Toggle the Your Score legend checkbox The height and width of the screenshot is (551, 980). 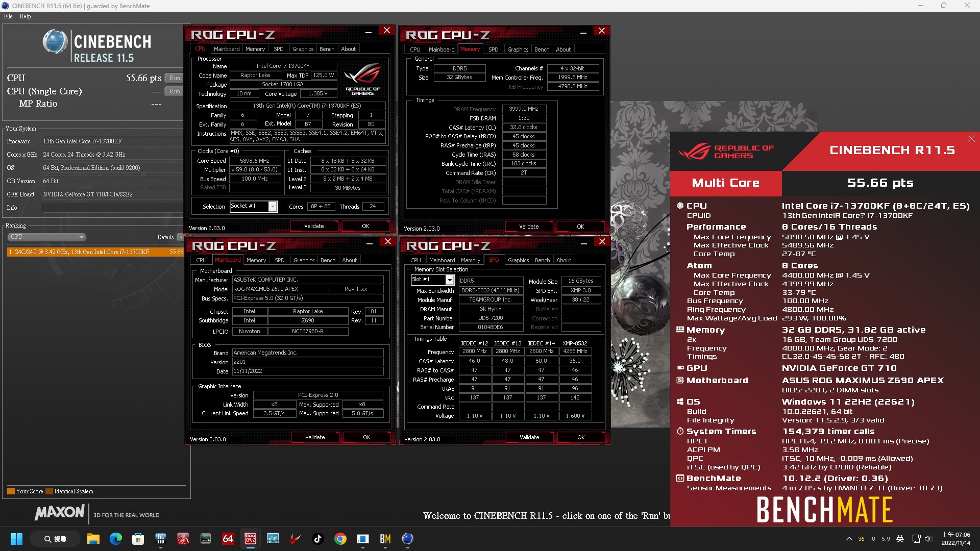pyautogui.click(x=11, y=491)
